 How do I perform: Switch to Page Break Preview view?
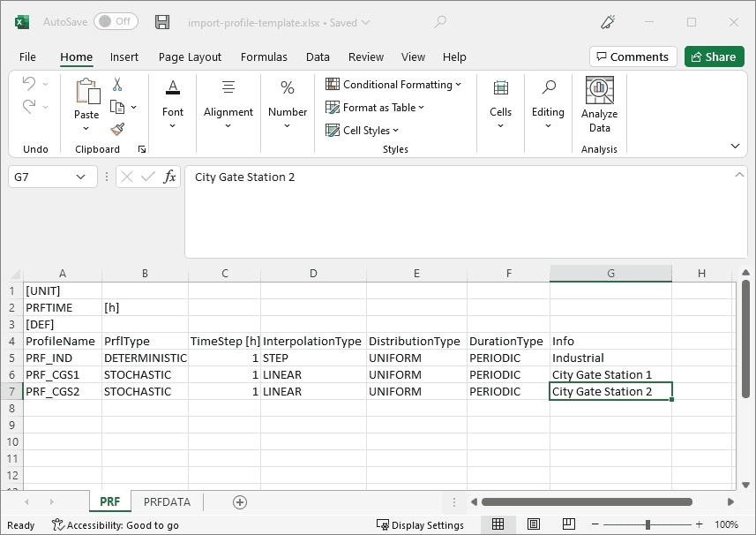pyautogui.click(x=569, y=524)
